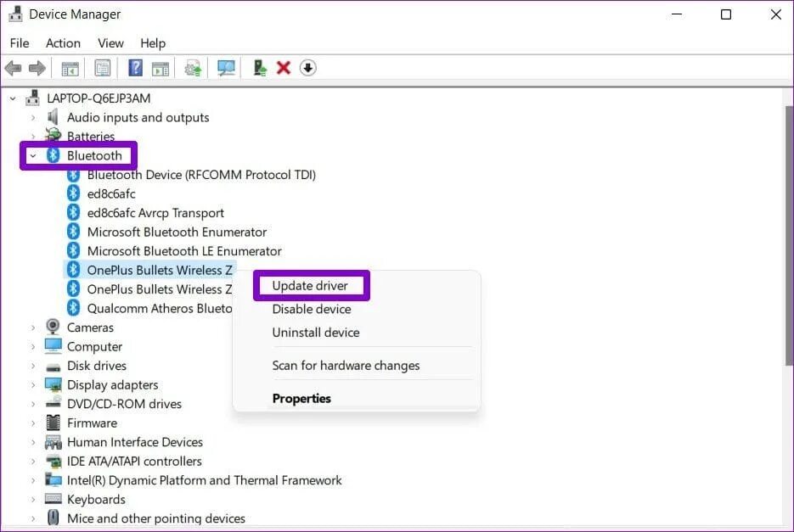This screenshot has width=794, height=532.
Task: Choose Update driver from context menu
Action: coord(310,285)
